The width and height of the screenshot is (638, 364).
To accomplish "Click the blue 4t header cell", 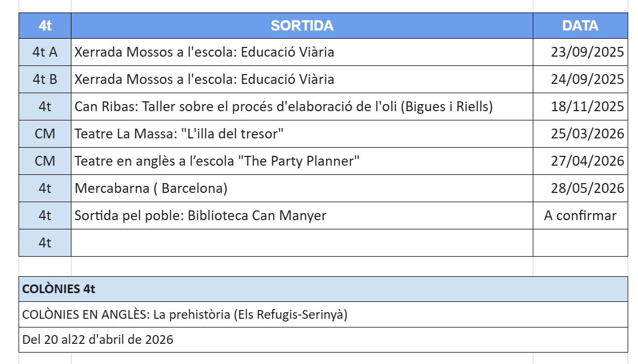I will 45,26.
